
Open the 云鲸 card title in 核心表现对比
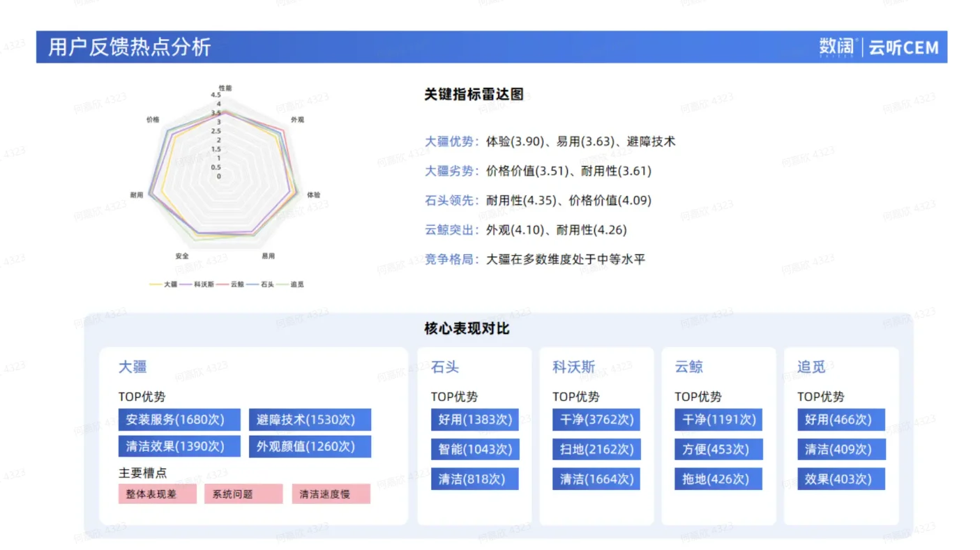[x=689, y=367]
